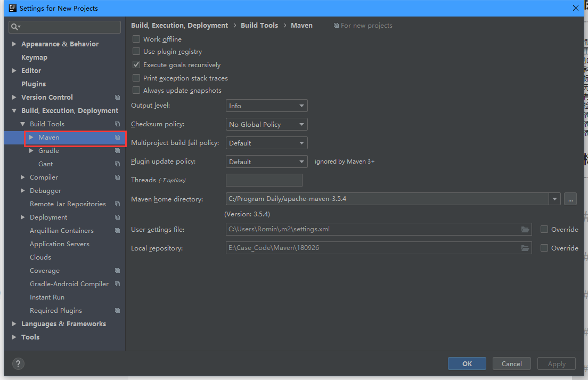Viewport: 588px width, 380px height.
Task: Open the Maven home directory dropdown arrow
Action: [554, 199]
